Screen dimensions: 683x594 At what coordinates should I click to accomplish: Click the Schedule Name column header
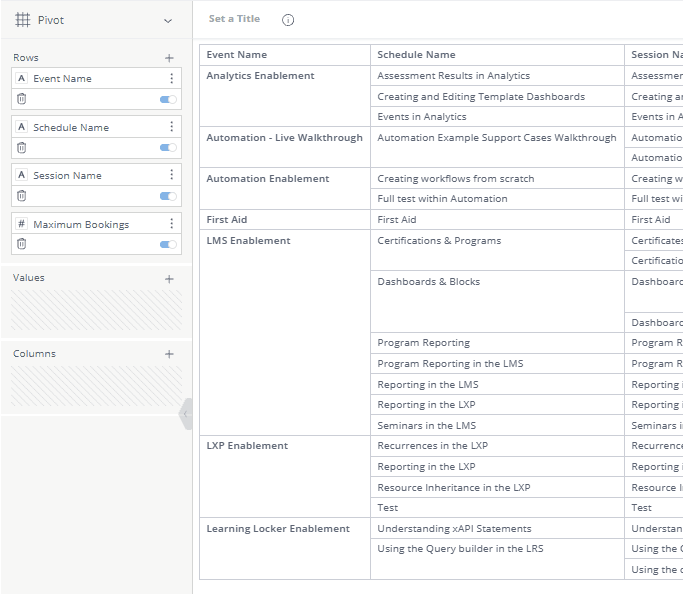(x=416, y=55)
